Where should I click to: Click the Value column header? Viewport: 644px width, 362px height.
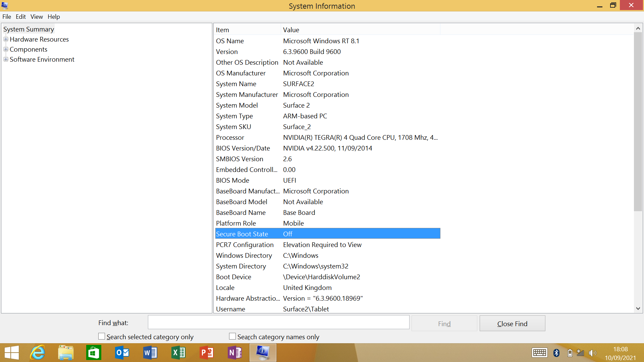point(361,30)
